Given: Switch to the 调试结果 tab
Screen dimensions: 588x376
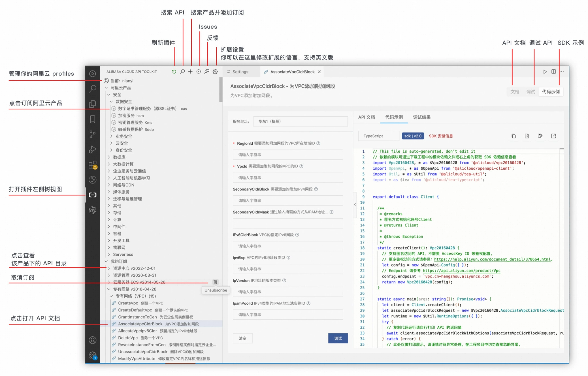Looking at the screenshot, I should pyautogui.click(x=421, y=117).
